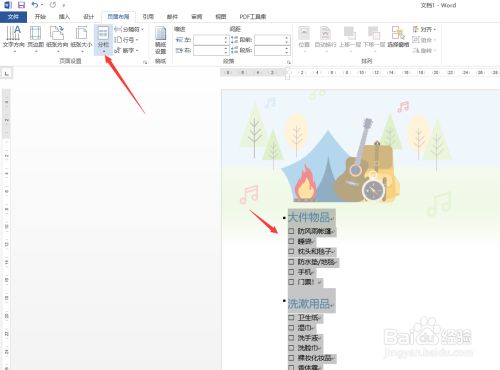500x370 pixels.
Task: Click the Redo icon in title bar
Action: [53, 5]
